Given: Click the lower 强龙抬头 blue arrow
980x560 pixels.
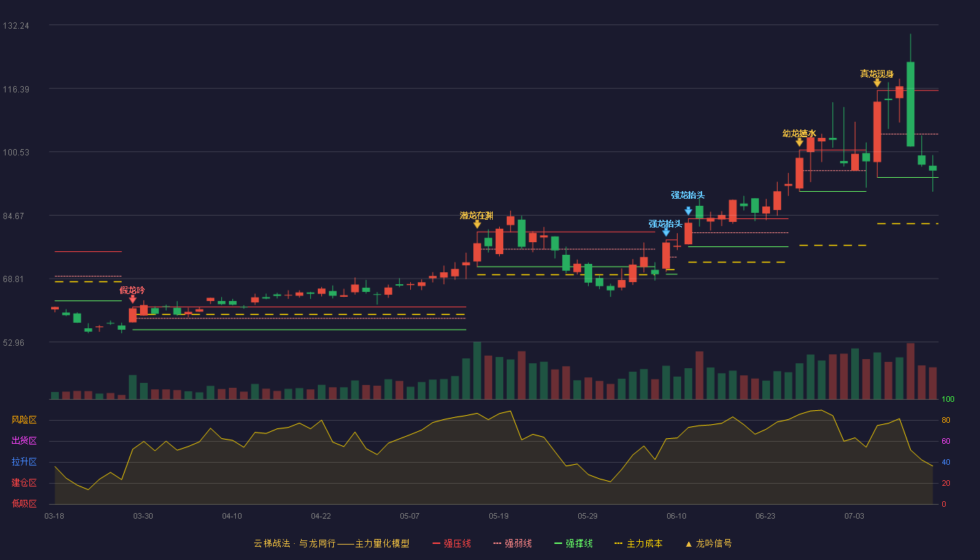Looking at the screenshot, I should point(666,232).
